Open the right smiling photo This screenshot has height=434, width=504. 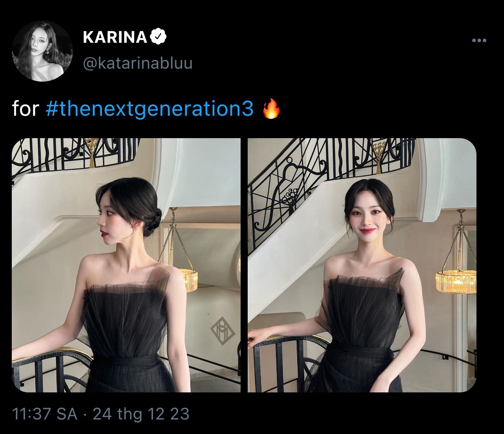pos(362,265)
